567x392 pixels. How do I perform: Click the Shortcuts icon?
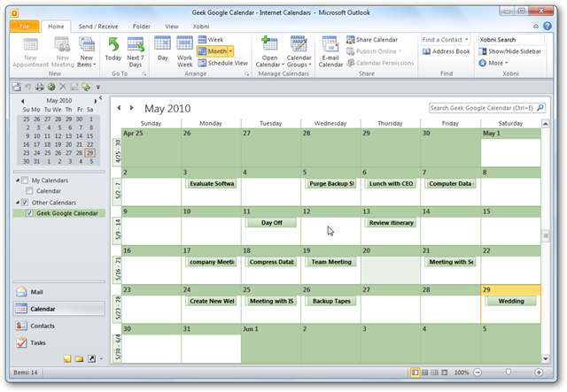(x=91, y=358)
